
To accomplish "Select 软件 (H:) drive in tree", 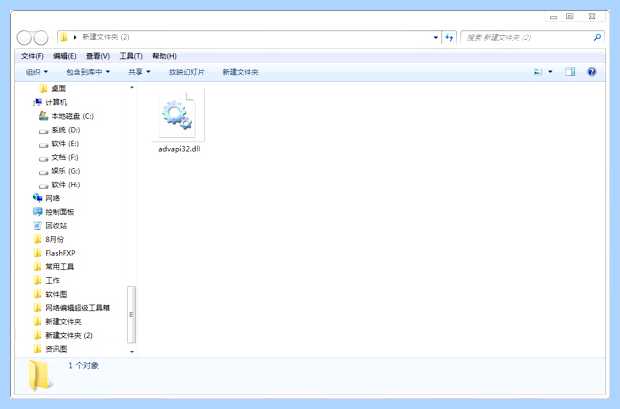I will pyautogui.click(x=66, y=184).
